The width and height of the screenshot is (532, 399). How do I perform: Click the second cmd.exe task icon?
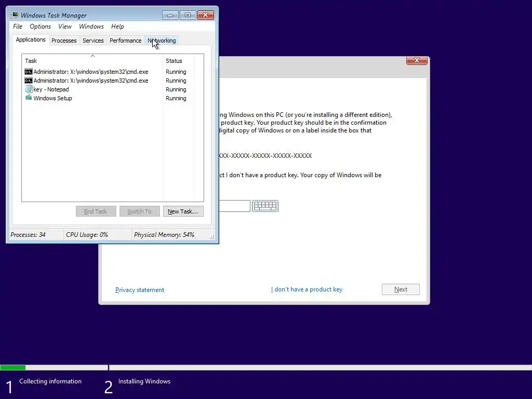point(29,81)
